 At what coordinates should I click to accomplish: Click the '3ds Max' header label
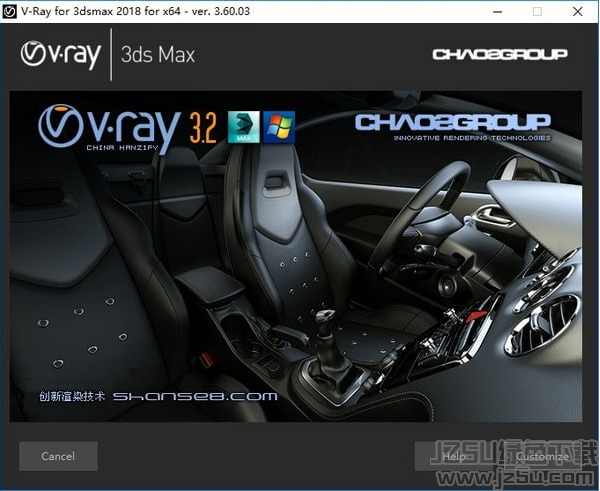coord(157,54)
